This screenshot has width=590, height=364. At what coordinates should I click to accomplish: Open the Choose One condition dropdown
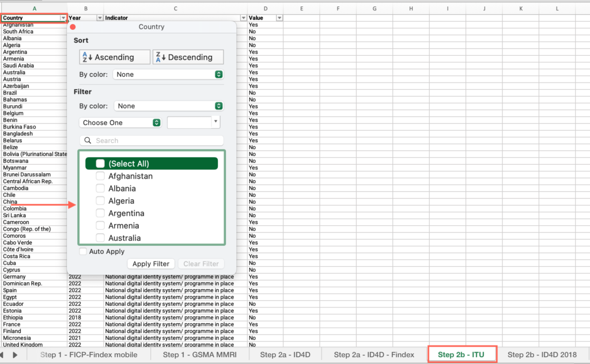(x=120, y=123)
